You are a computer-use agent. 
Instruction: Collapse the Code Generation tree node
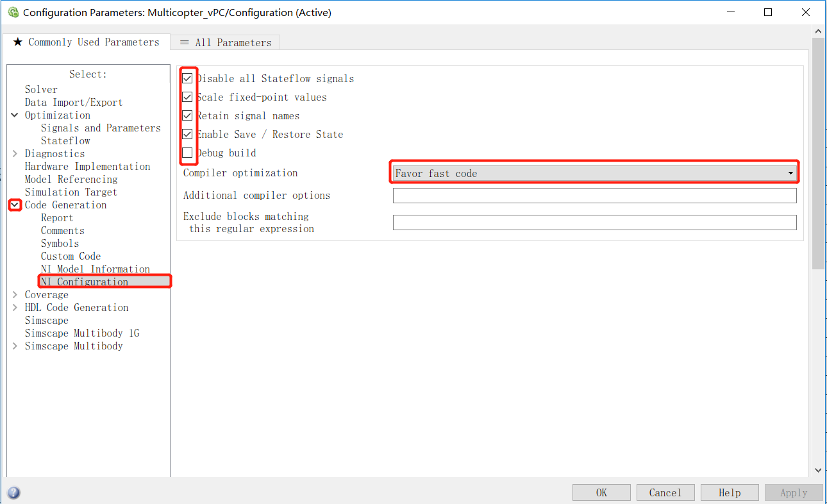(x=15, y=205)
